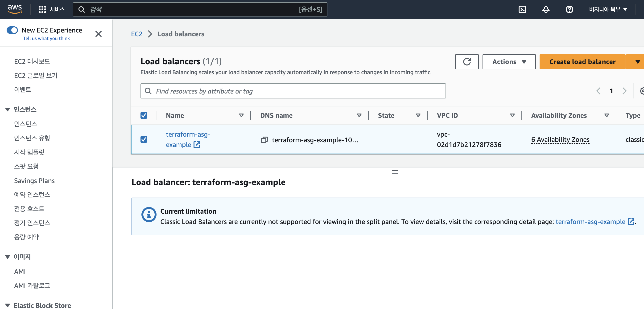Image resolution: width=644 pixels, height=309 pixels.
Task: Open Savings Plans in sidebar
Action: 34,181
